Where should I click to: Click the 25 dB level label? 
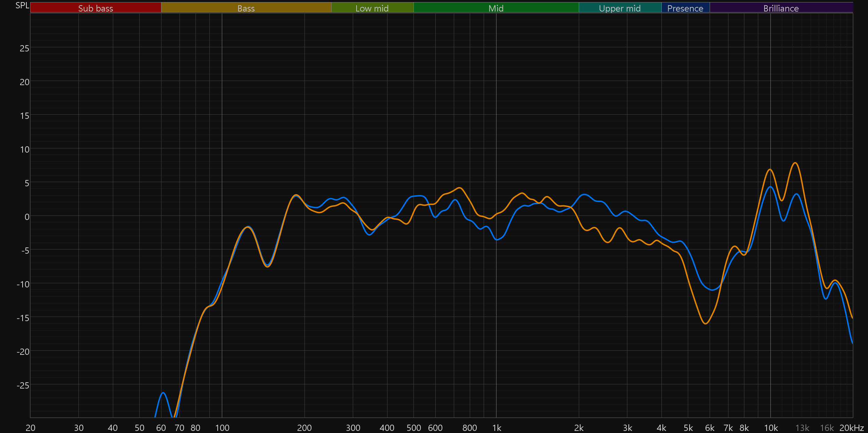[24, 48]
